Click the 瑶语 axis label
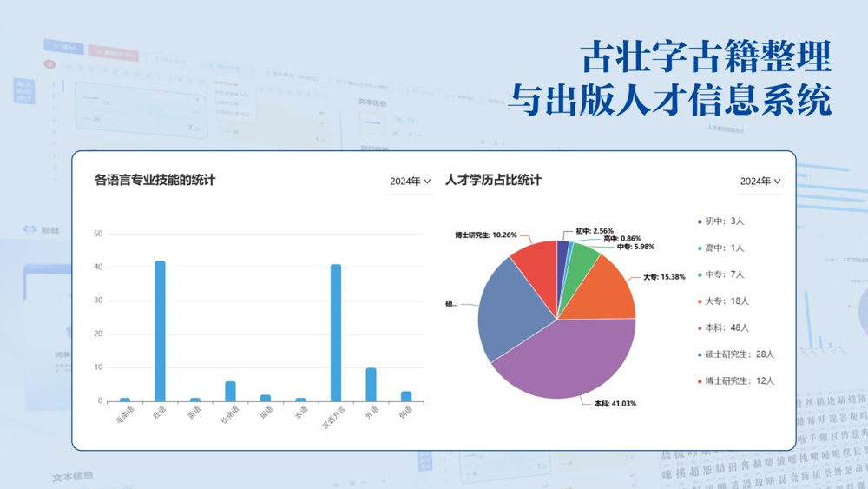The height and width of the screenshot is (489, 868). click(x=266, y=413)
